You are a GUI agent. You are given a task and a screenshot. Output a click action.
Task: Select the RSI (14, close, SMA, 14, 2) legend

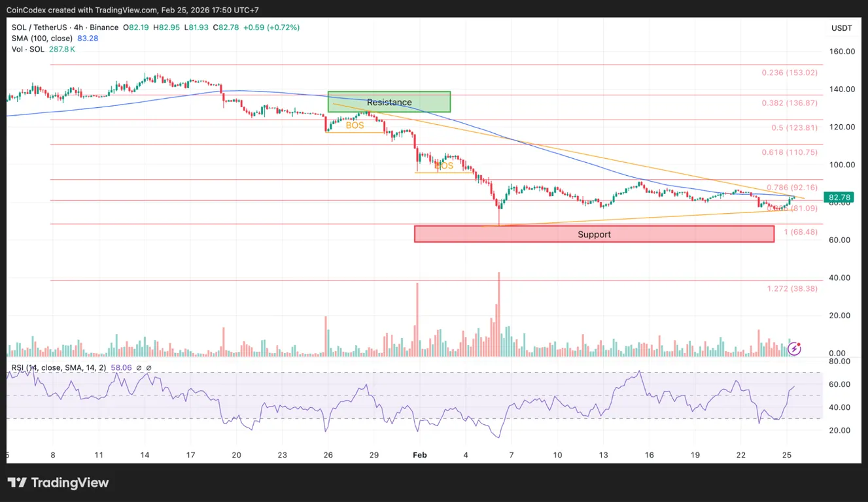[x=59, y=368]
